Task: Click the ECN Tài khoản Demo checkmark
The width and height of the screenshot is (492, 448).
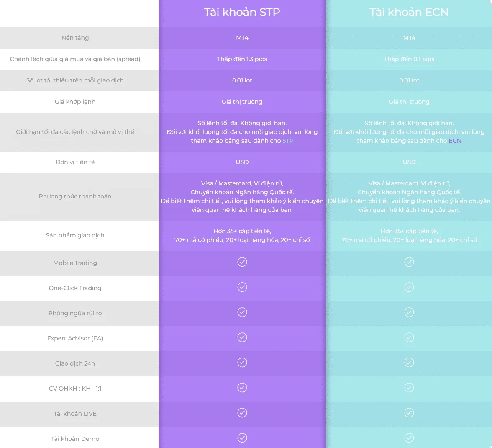Action: coord(409,438)
